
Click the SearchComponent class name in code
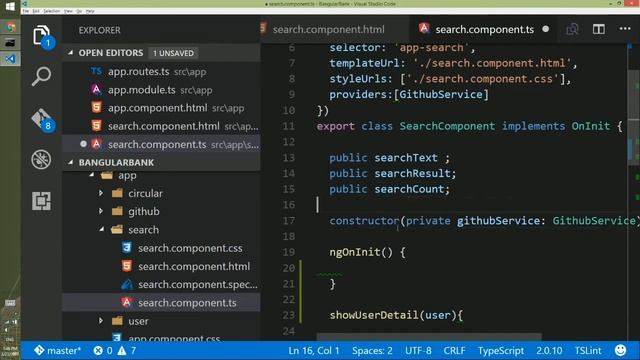click(447, 126)
